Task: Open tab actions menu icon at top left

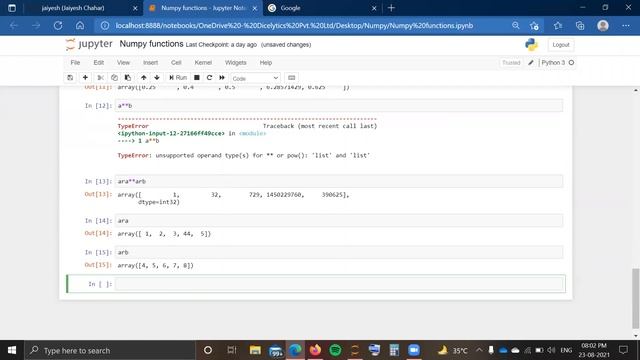Action: pyautogui.click(x=12, y=8)
